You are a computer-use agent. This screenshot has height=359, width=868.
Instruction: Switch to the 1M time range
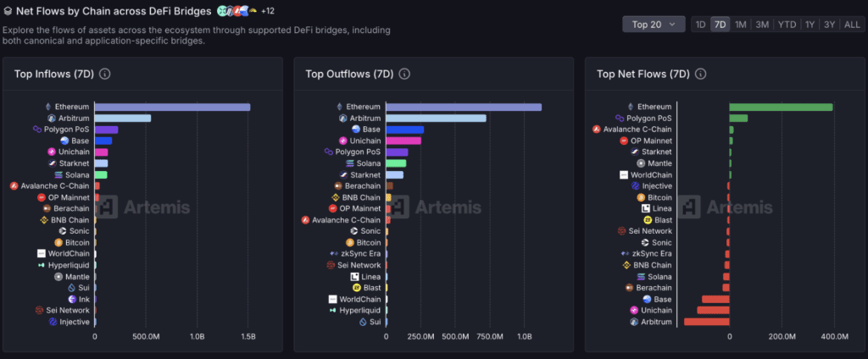(x=740, y=25)
